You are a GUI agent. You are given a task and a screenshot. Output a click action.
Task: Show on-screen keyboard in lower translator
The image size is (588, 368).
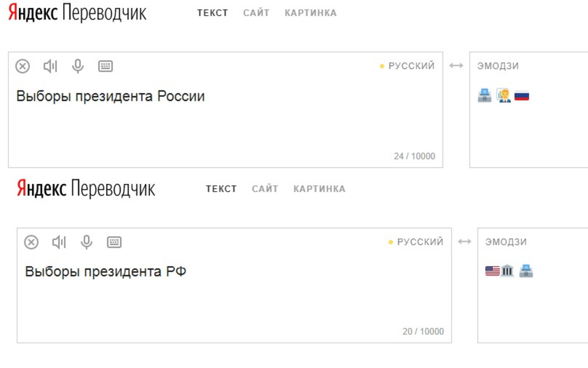(114, 242)
